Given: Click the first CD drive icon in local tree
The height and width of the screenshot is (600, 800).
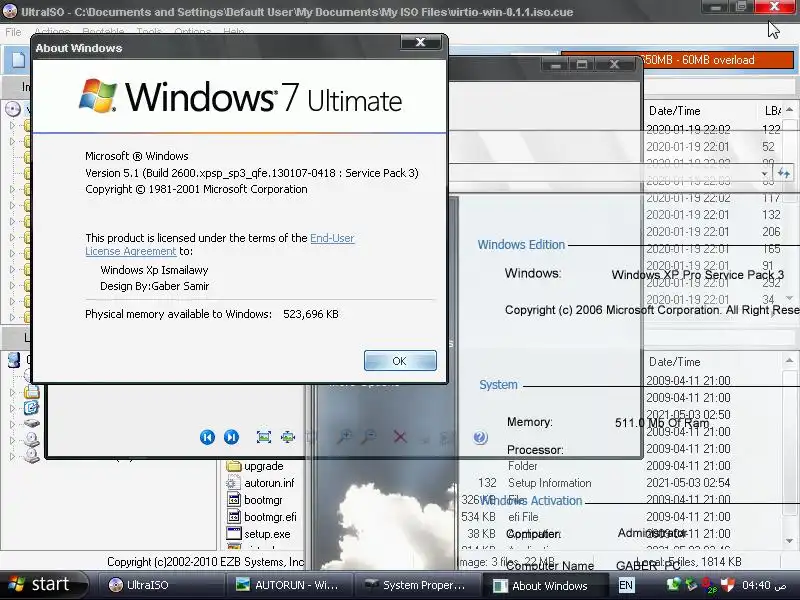Looking at the screenshot, I should [32, 439].
